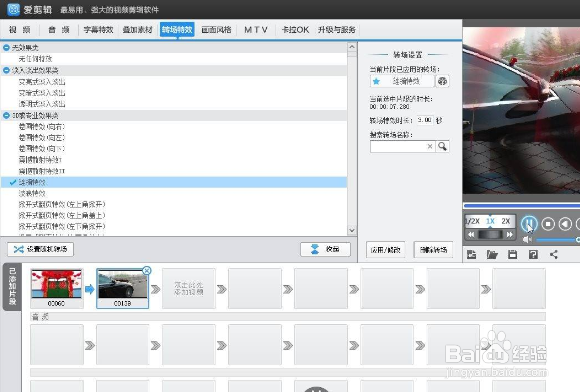Image resolution: width=580 pixels, height=392 pixels.
Task: Share the video using the share icon
Action: pos(553,254)
